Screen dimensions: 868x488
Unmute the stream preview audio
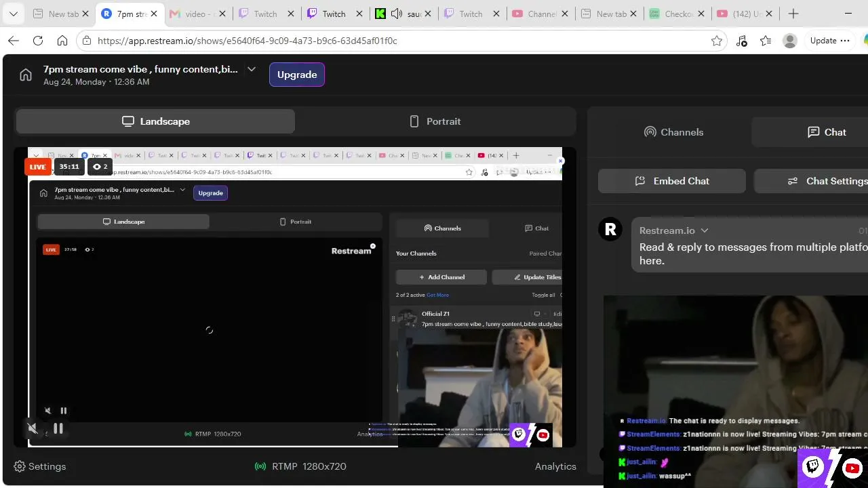coord(33,428)
